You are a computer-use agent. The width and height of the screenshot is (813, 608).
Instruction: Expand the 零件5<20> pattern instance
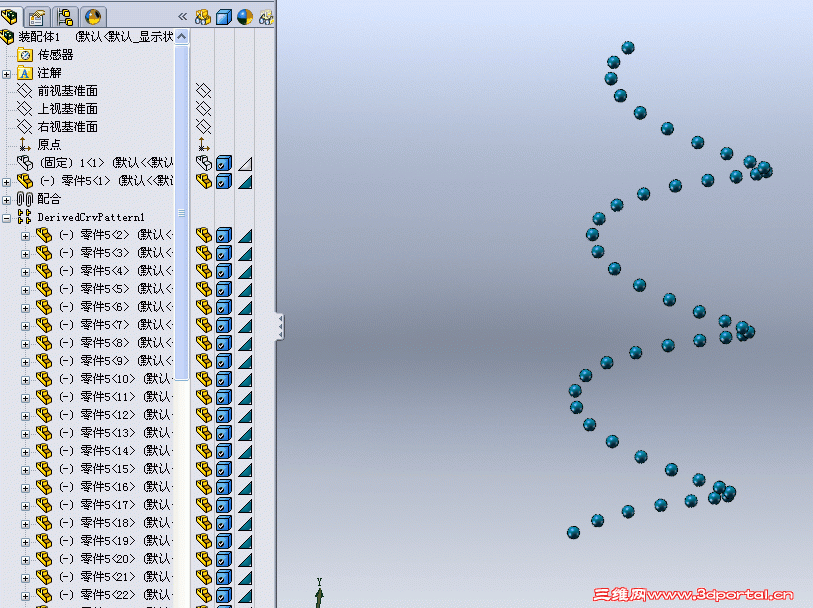(x=25, y=560)
